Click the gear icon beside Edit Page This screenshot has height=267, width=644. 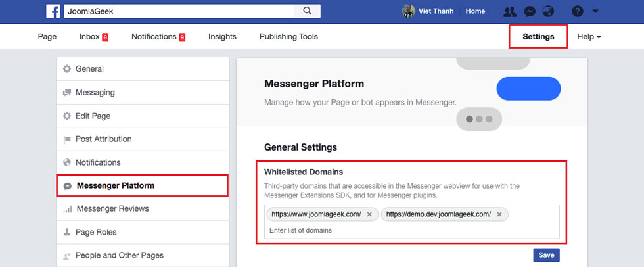click(67, 116)
